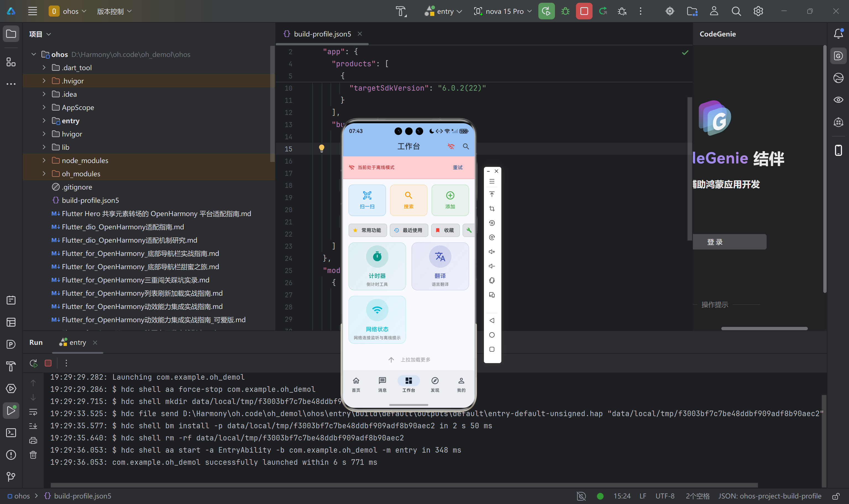This screenshot has height=504, width=849.
Task: Tap the stopwatch 计时器 card in phone
Action: click(x=377, y=266)
